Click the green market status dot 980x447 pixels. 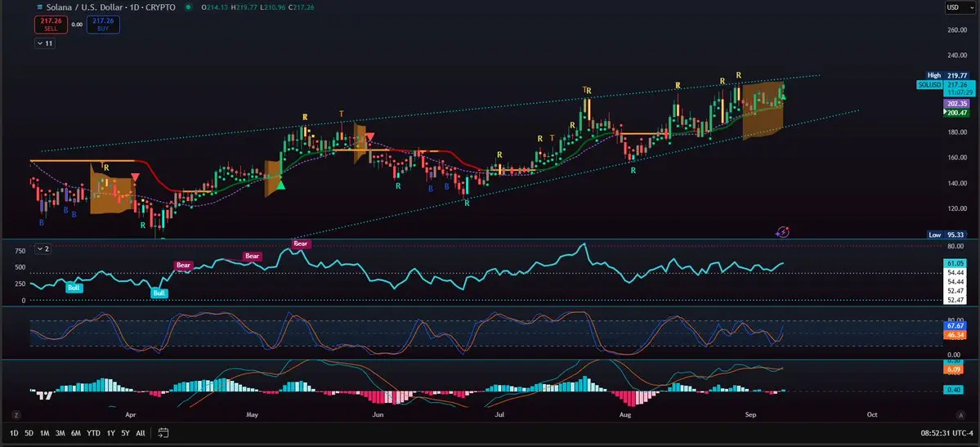(x=189, y=7)
